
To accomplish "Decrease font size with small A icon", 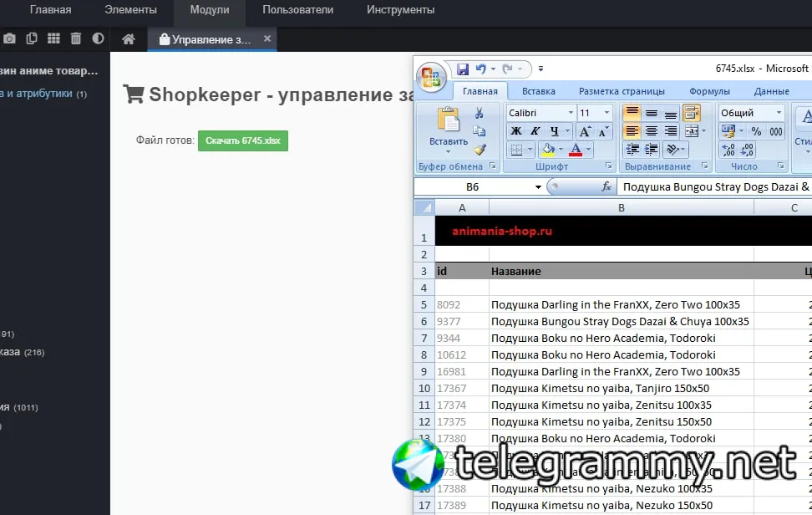I will [603, 131].
